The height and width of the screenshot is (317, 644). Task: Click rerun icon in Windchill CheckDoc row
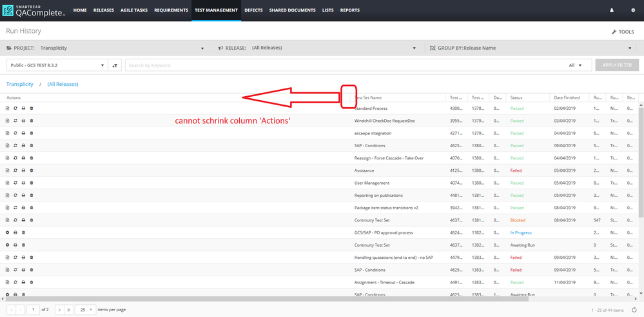pyautogui.click(x=15, y=121)
